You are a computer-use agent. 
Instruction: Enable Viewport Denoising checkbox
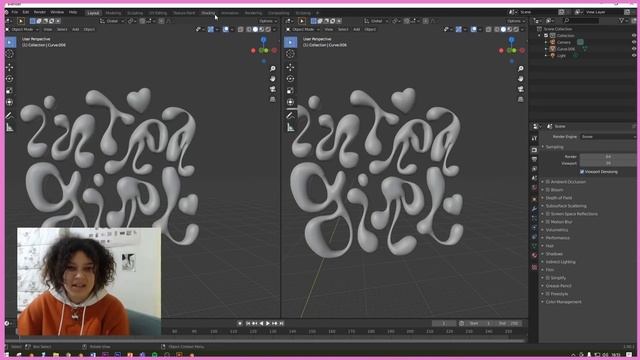click(582, 172)
